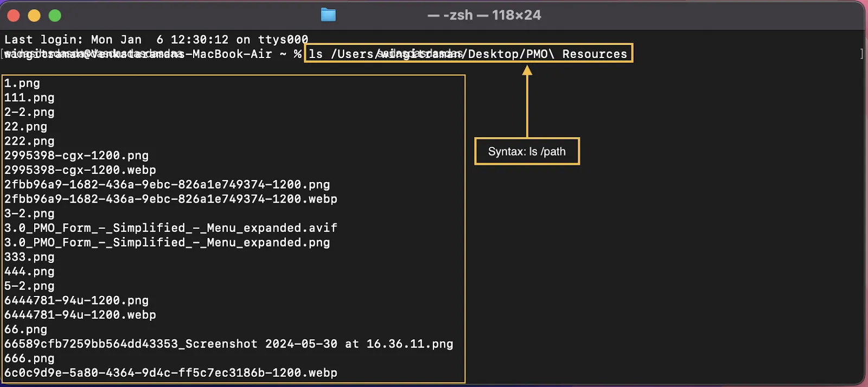Select '6c0c9d9e-5a80-4364-9d4c-ff5c7ec3186b-1200.webp' line
Viewport: 868px width, 387px height.
click(x=171, y=373)
